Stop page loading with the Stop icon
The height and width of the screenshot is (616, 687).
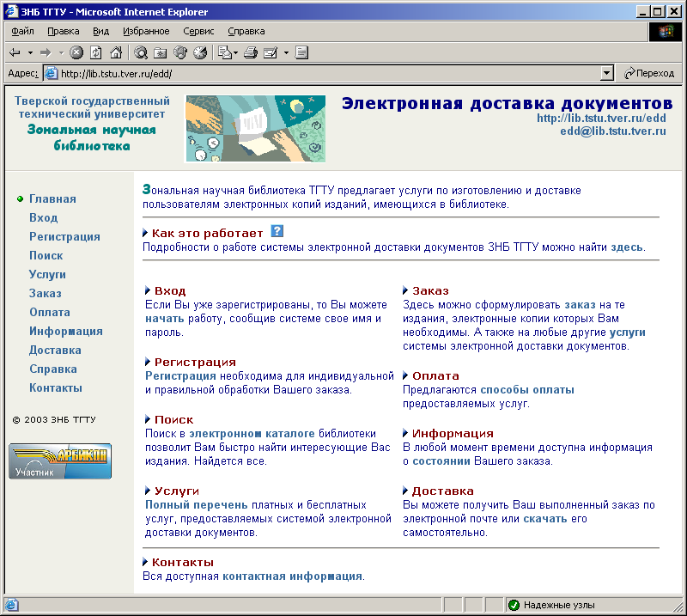click(x=76, y=53)
